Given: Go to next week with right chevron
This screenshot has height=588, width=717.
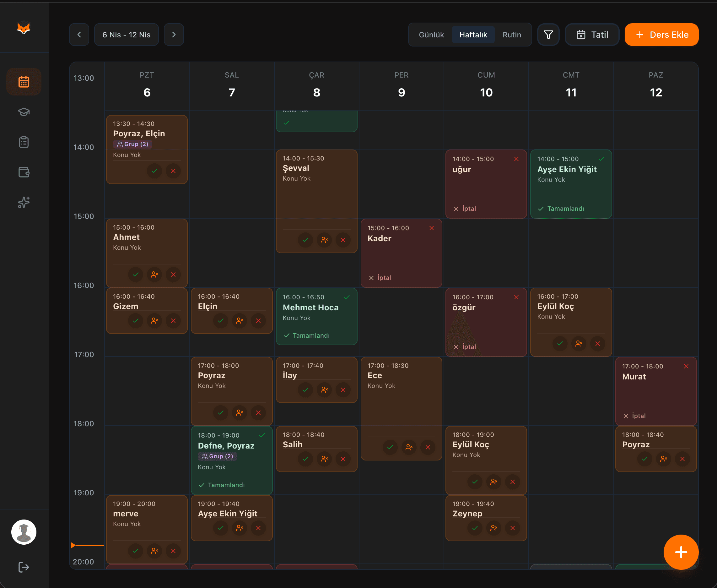Looking at the screenshot, I should pyautogui.click(x=174, y=35).
